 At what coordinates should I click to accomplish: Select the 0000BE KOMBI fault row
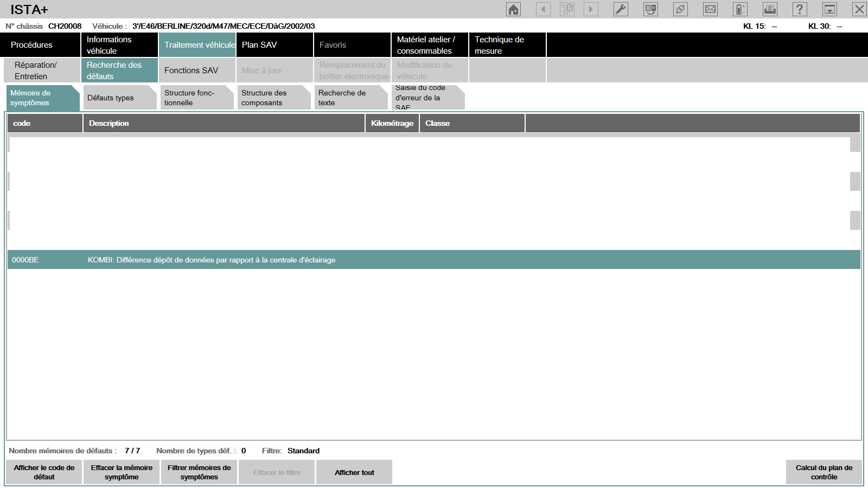[434, 260]
